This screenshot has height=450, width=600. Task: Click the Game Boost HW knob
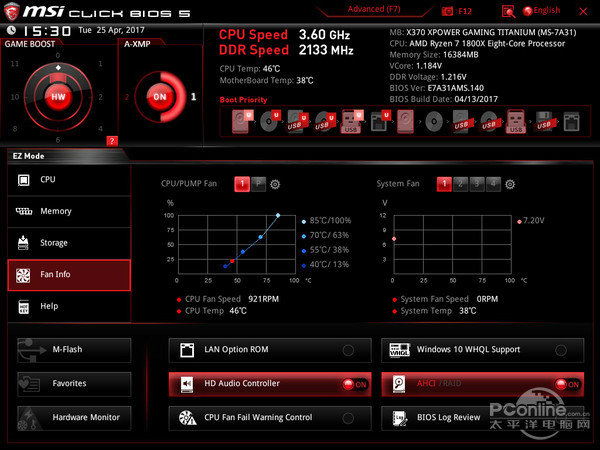click(58, 97)
